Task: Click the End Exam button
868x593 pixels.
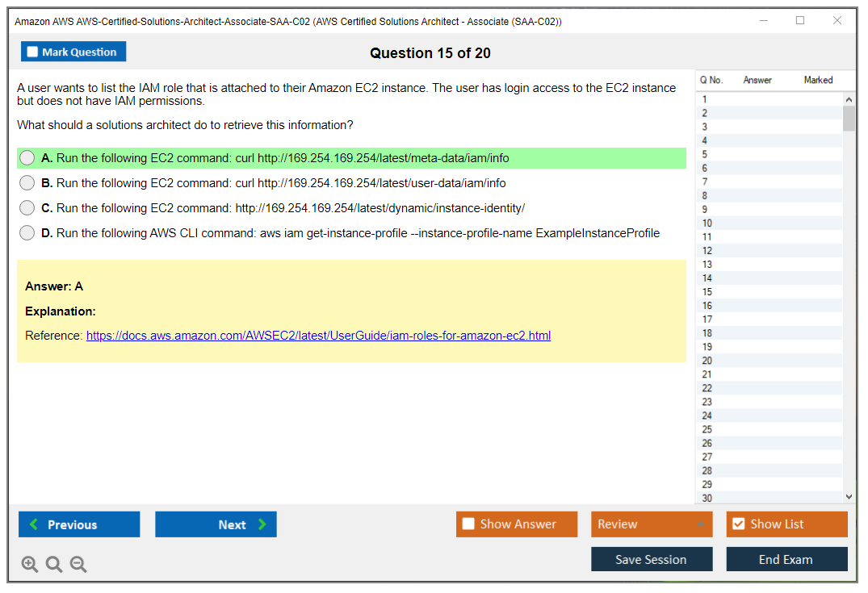Action: pyautogui.click(x=786, y=559)
